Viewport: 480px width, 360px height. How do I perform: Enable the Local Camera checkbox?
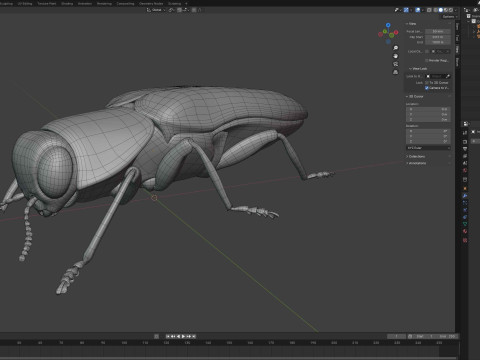427,51
